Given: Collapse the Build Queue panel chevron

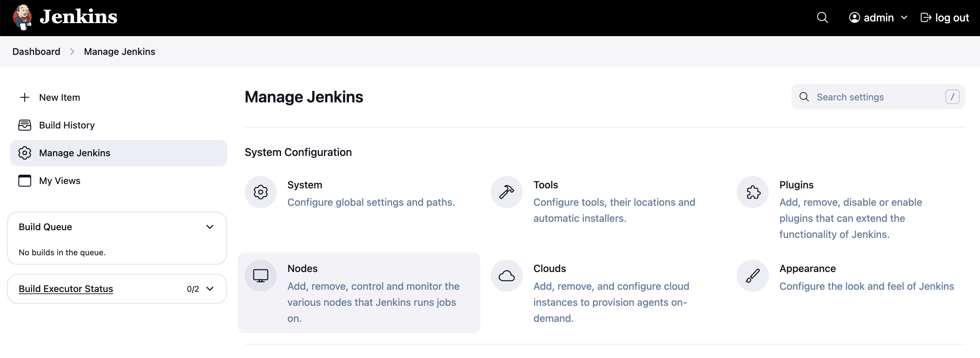Looking at the screenshot, I should click(210, 227).
